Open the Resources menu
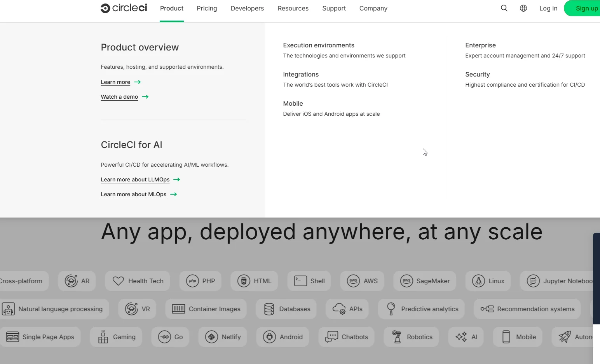 coord(293,8)
